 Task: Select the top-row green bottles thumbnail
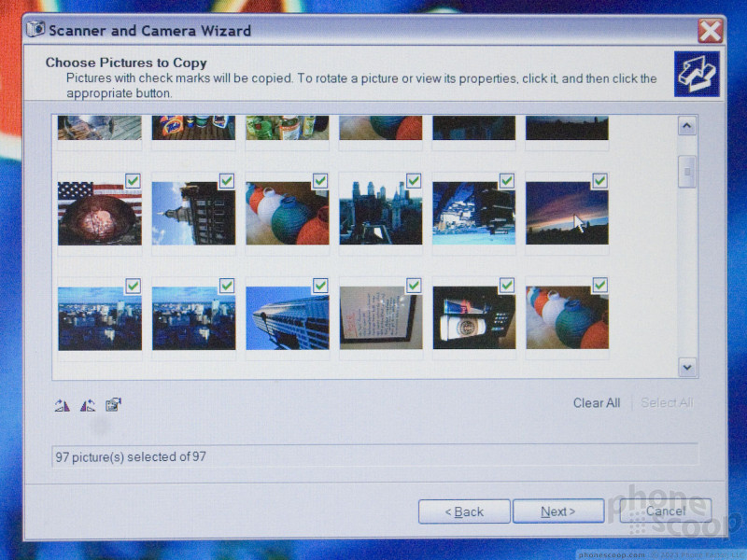288,128
